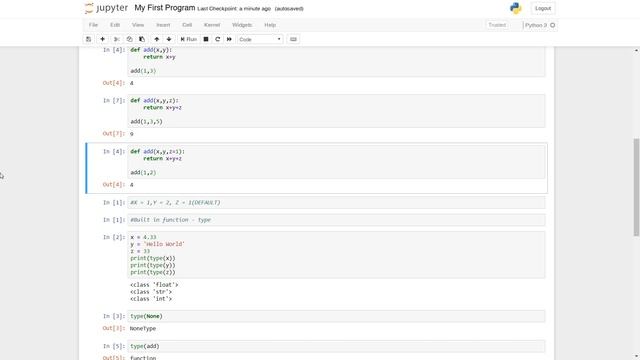640x360 pixels.
Task: Click the kernel idle circle indicator
Action: pos(553,25)
